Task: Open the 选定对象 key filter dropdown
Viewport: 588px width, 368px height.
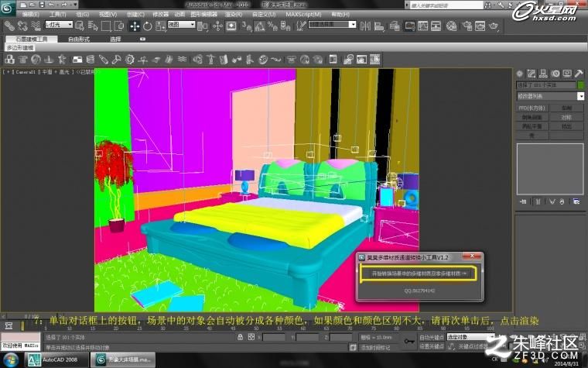Action: pyautogui.click(x=470, y=337)
